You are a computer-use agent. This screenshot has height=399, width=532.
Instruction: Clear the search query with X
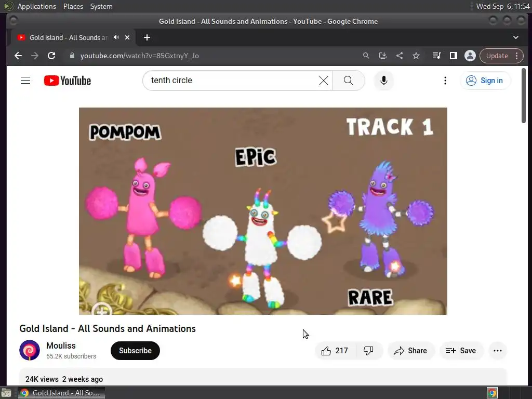(x=324, y=81)
